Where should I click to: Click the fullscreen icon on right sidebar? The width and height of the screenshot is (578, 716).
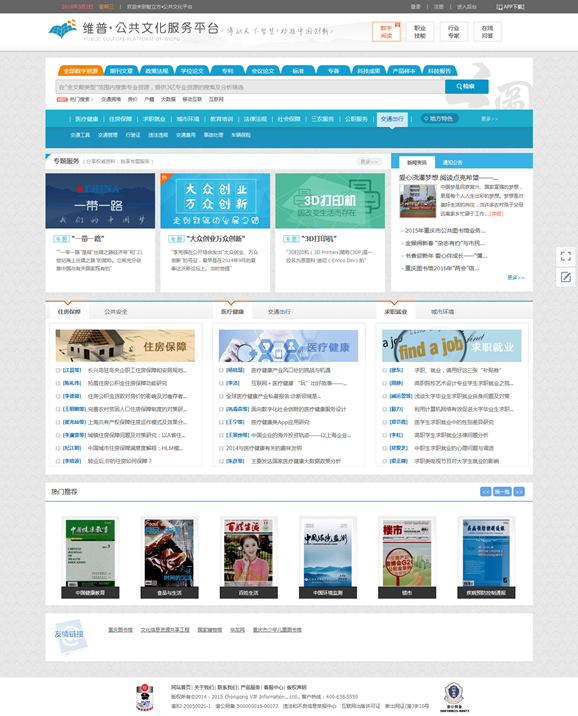pyautogui.click(x=566, y=256)
